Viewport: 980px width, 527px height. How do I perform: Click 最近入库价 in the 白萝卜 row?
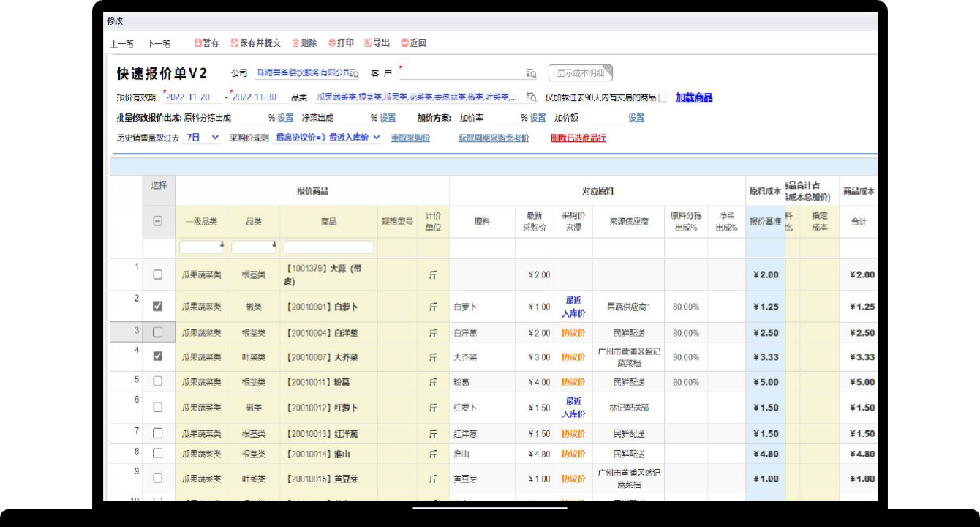pyautogui.click(x=573, y=307)
